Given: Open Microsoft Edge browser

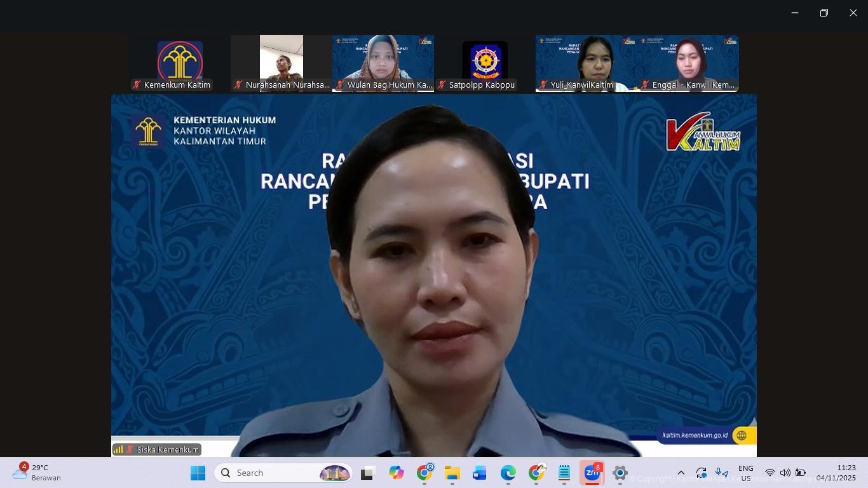Looking at the screenshot, I should (x=508, y=473).
